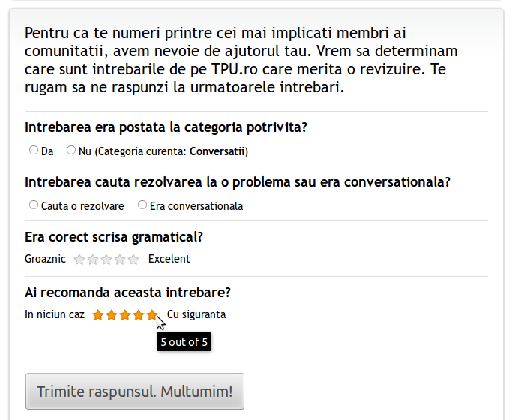Screen dimensions: 515x420
Task: Click the fifth star beside Cu siguranta
Action: pyautogui.click(x=151, y=315)
